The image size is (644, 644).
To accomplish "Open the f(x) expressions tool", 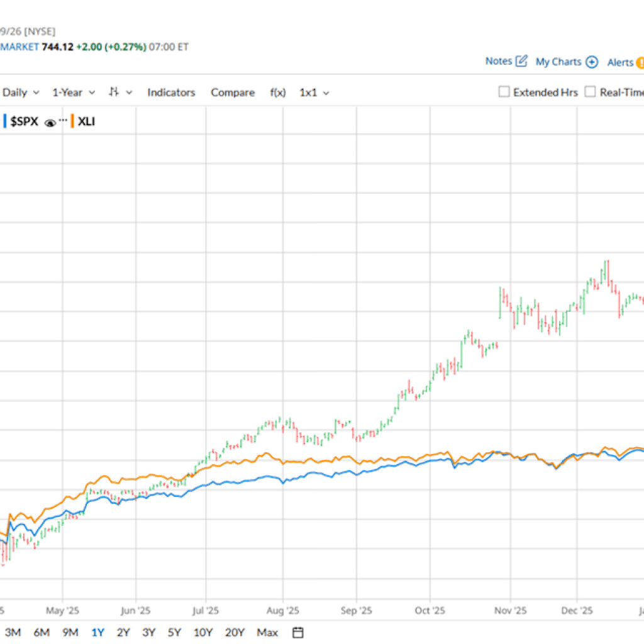I will point(278,92).
